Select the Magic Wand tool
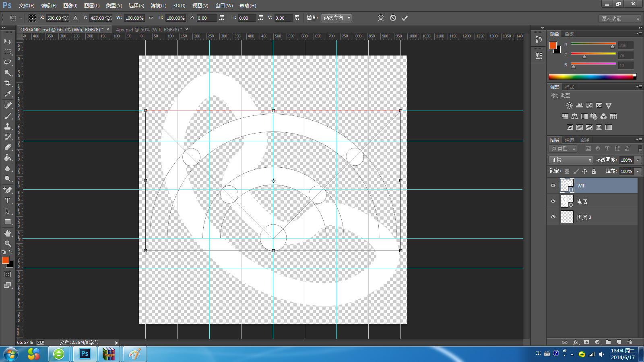The image size is (644, 362). pyautogui.click(x=7, y=73)
